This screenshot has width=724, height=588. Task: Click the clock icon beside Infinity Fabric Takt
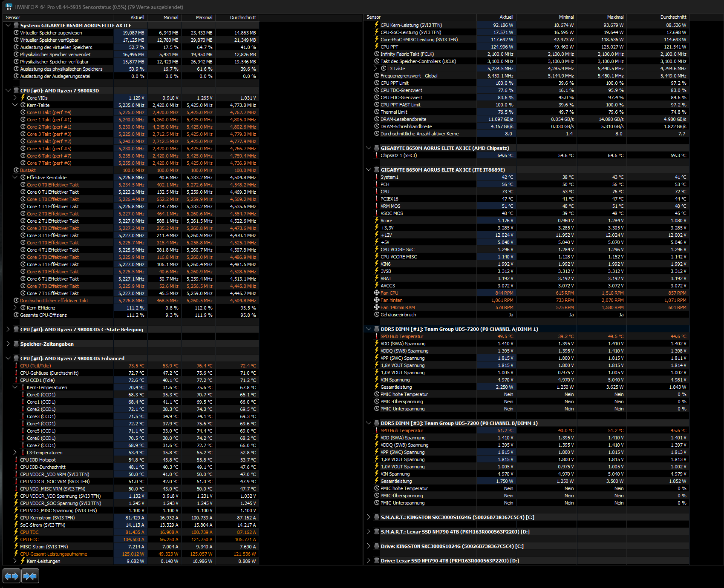click(x=377, y=54)
